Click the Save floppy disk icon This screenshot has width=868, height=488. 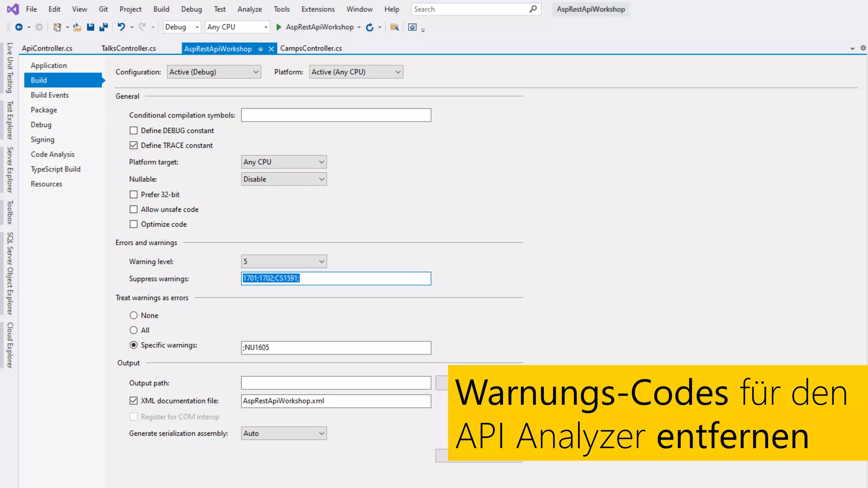90,27
